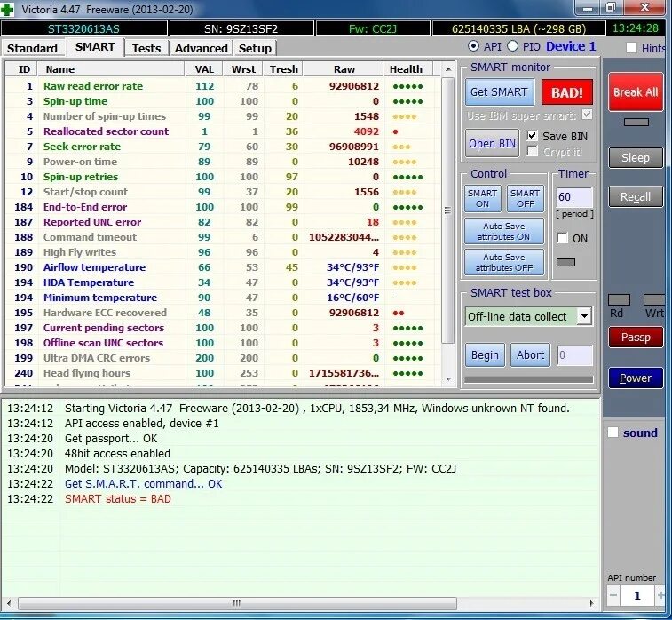Click the Timer period field showing 60

[x=574, y=197]
